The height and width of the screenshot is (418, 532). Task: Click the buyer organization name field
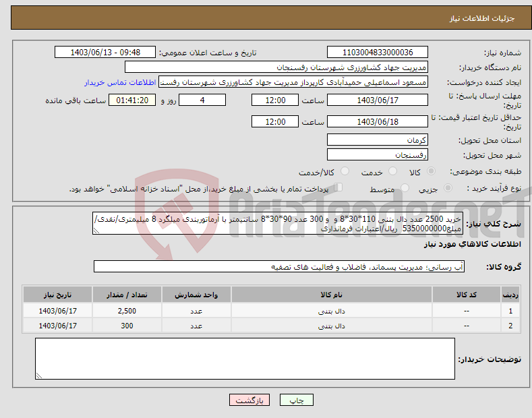[x=276, y=67]
